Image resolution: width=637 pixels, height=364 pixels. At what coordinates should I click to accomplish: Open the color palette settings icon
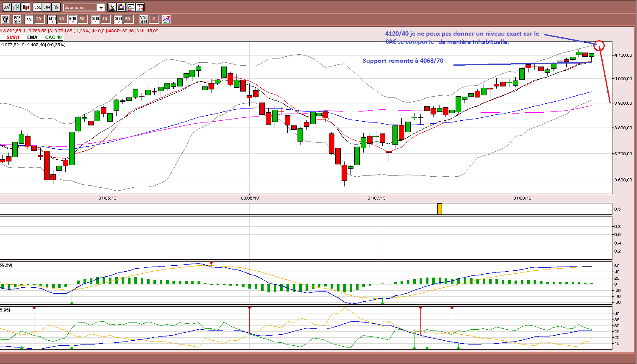121,7
